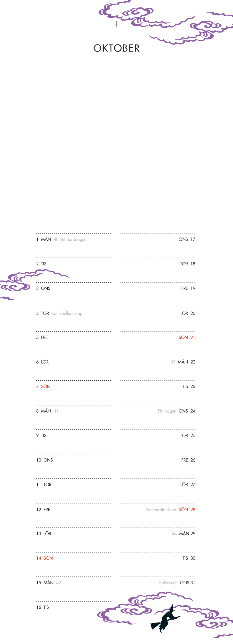Click week number 43
233x644 pixels.
(173, 362)
